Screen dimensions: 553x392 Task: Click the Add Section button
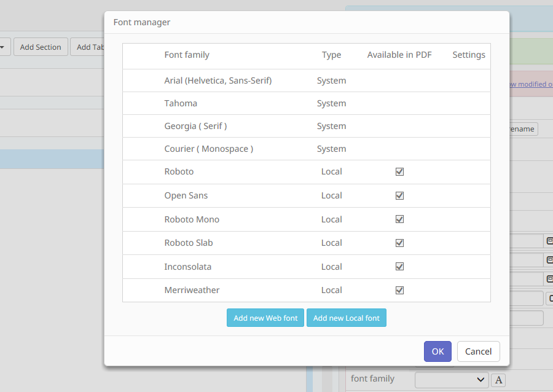click(41, 46)
